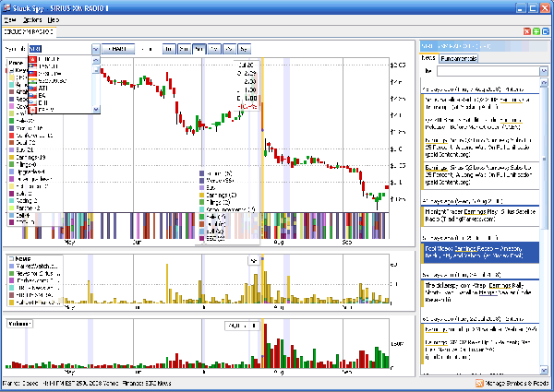Click the ATI entry icon in symbol list
The height and width of the screenshot is (392, 554).
[x=34, y=87]
